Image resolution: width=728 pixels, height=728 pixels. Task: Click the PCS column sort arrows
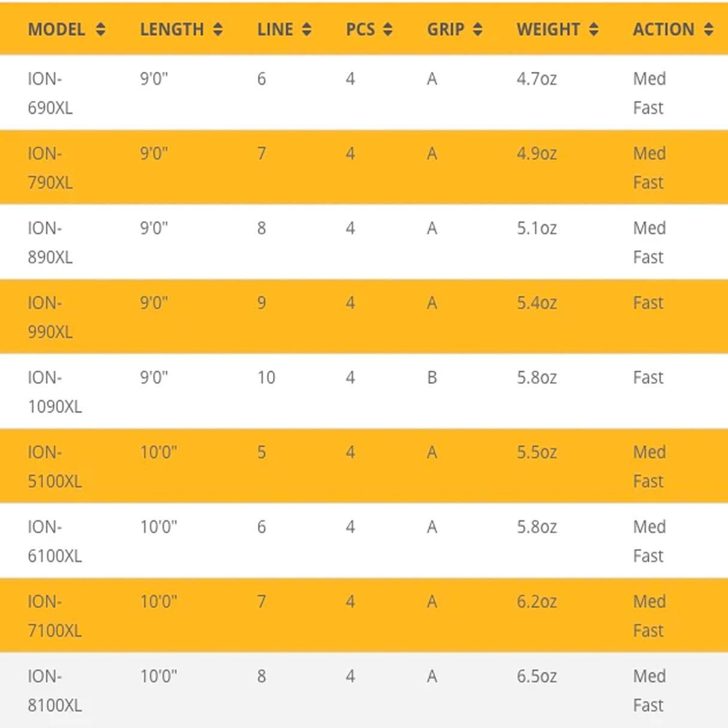(x=387, y=29)
